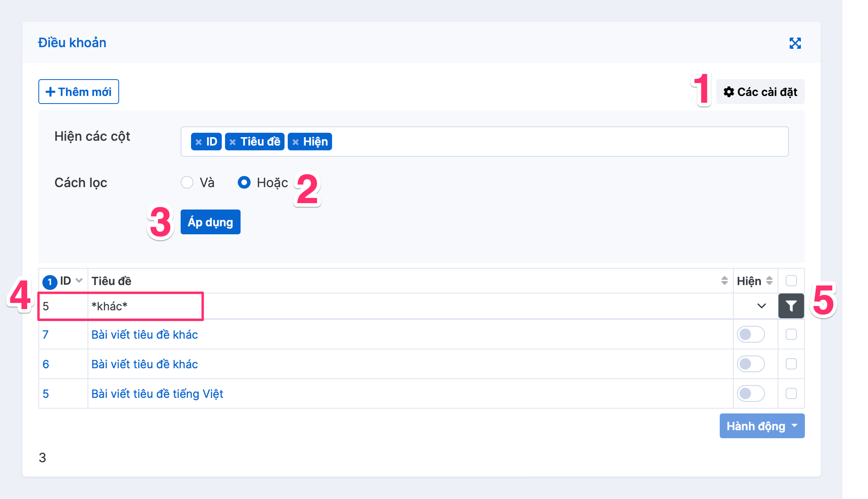Click the filter funnel icon button

[x=791, y=306]
